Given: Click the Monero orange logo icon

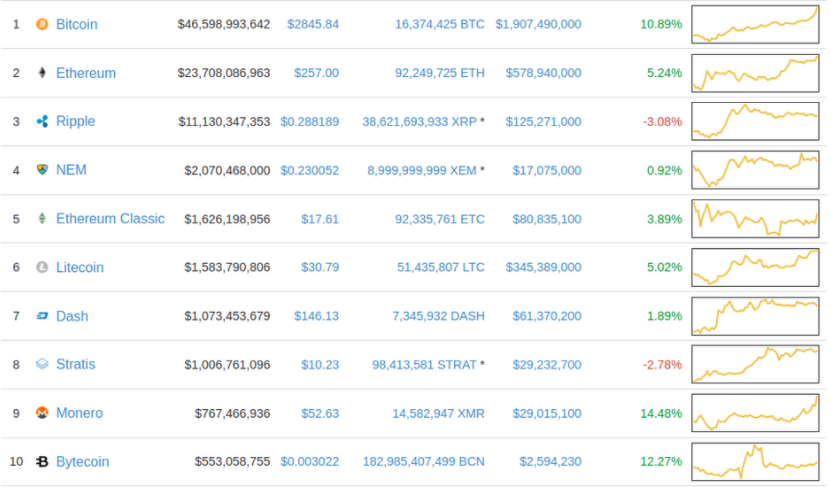Looking at the screenshot, I should pyautogui.click(x=42, y=413).
